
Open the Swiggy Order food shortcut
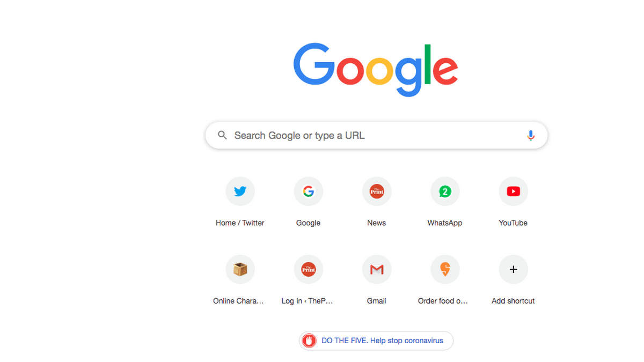coord(445,269)
